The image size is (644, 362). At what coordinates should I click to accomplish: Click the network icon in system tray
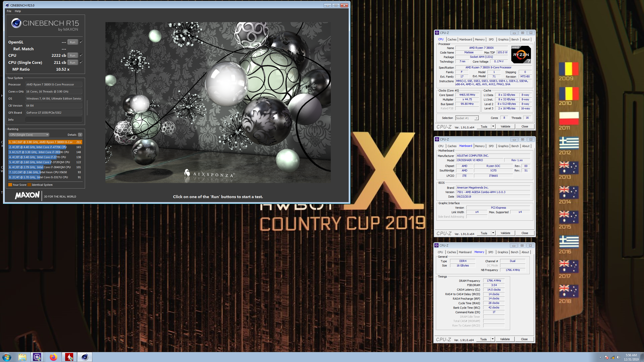point(613,357)
